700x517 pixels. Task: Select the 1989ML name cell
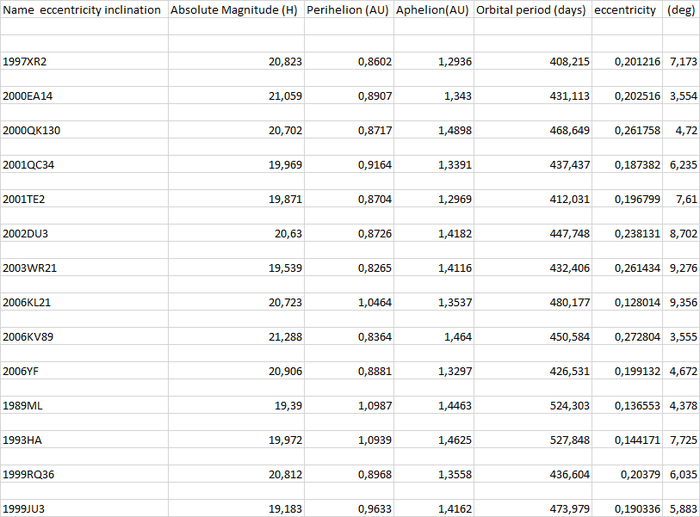click(x=23, y=405)
